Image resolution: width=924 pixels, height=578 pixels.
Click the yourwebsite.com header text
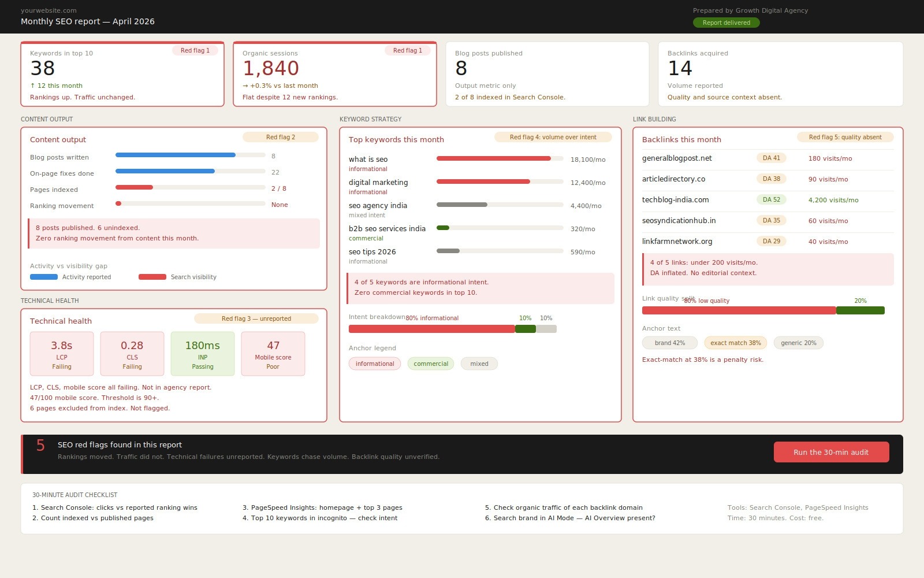tap(49, 10)
